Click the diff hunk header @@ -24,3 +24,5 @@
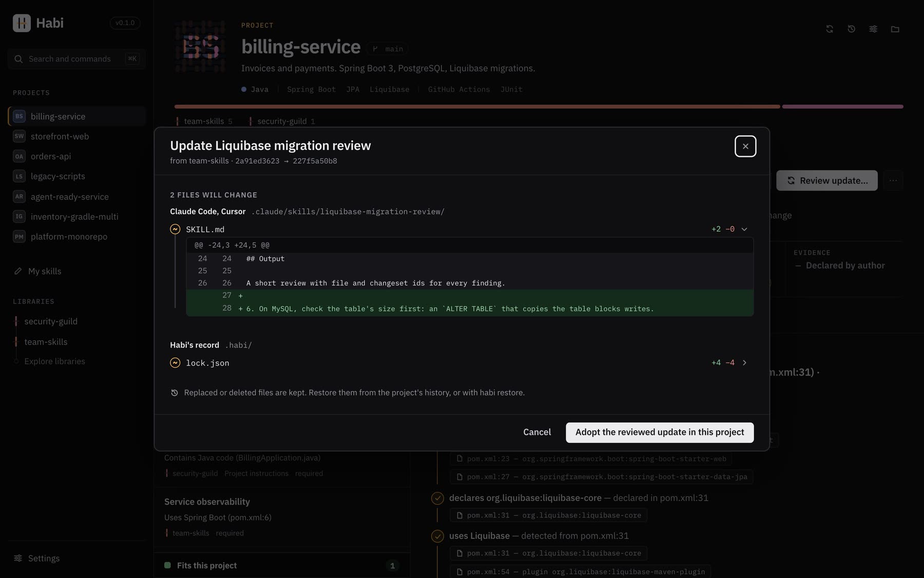924x578 pixels. pyautogui.click(x=232, y=245)
